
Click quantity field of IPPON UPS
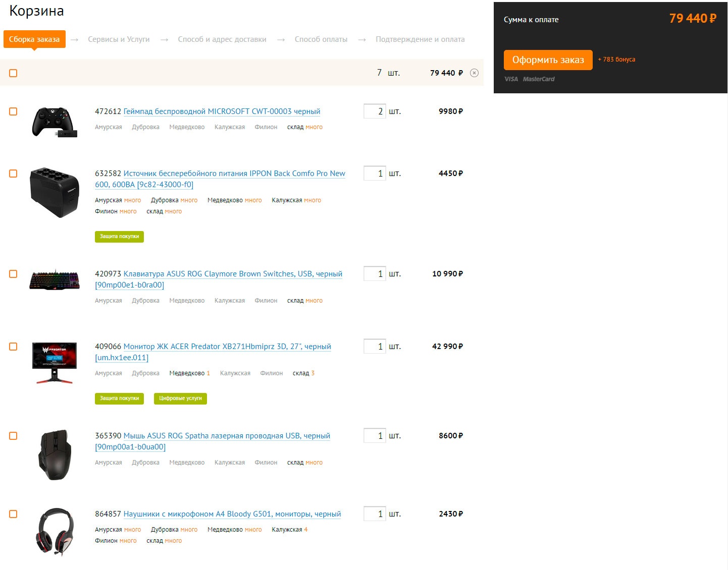[x=375, y=174]
